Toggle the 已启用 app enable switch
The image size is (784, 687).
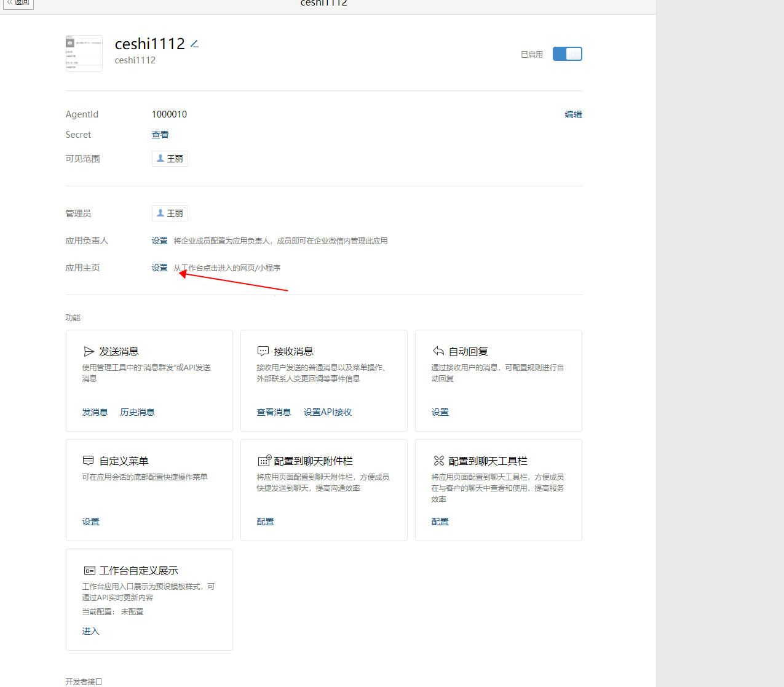(x=567, y=54)
